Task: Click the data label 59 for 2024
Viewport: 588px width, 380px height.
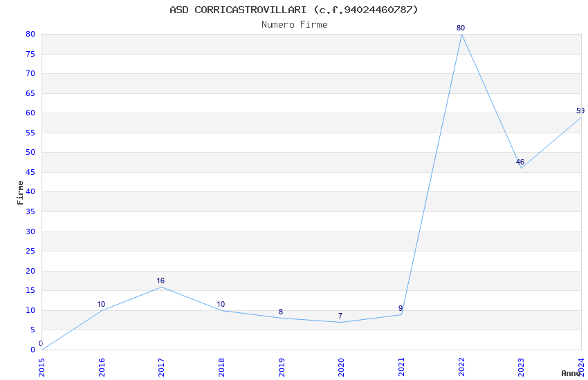Action: [x=580, y=111]
